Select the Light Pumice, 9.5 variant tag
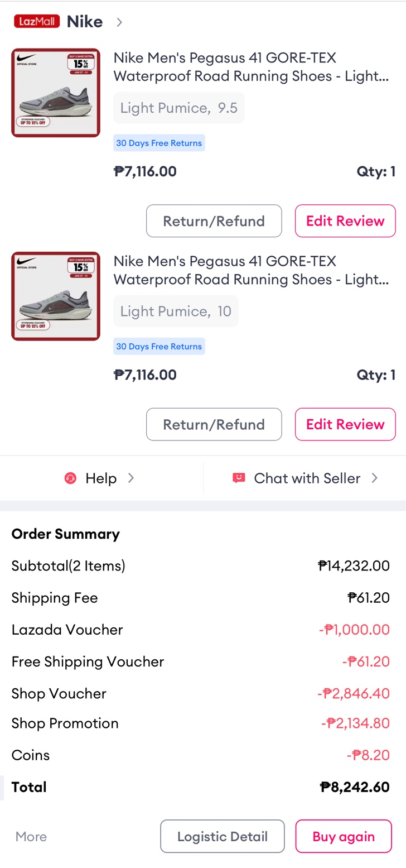The image size is (406, 868). [178, 108]
